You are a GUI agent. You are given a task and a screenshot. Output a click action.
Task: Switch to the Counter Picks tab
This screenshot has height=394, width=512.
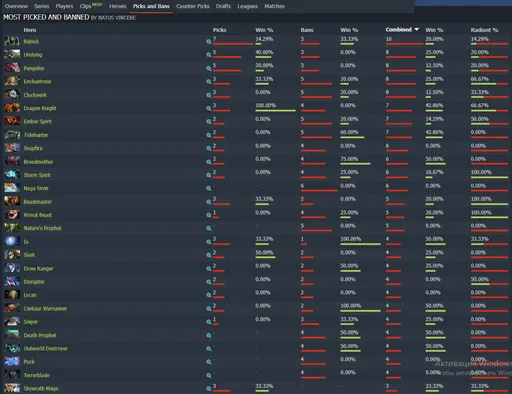click(193, 6)
